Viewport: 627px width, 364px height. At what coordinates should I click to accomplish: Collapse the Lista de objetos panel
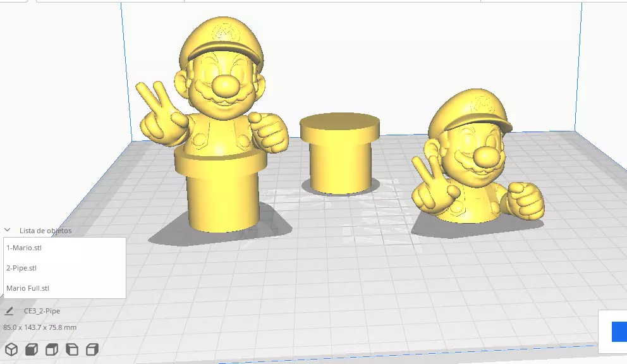7,230
